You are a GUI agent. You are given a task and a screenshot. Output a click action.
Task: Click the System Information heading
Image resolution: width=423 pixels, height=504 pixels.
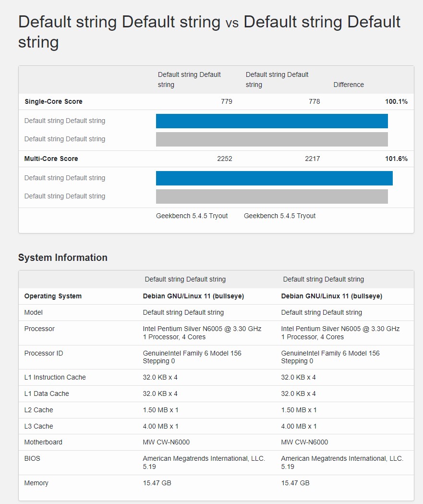coord(63,258)
